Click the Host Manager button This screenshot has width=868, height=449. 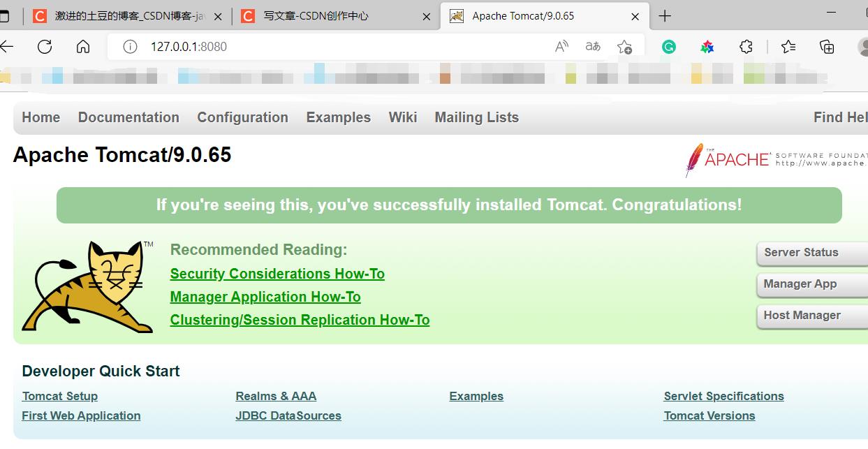coord(812,316)
